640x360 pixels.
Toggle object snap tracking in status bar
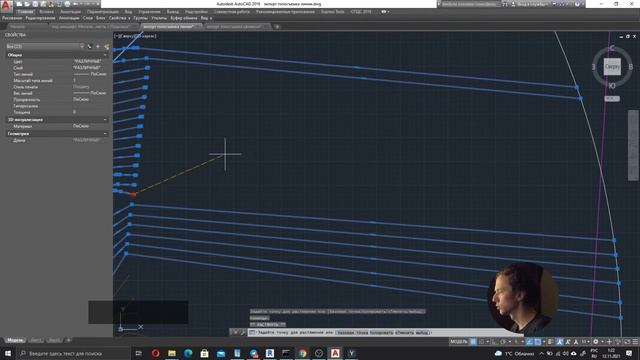[x=529, y=342]
